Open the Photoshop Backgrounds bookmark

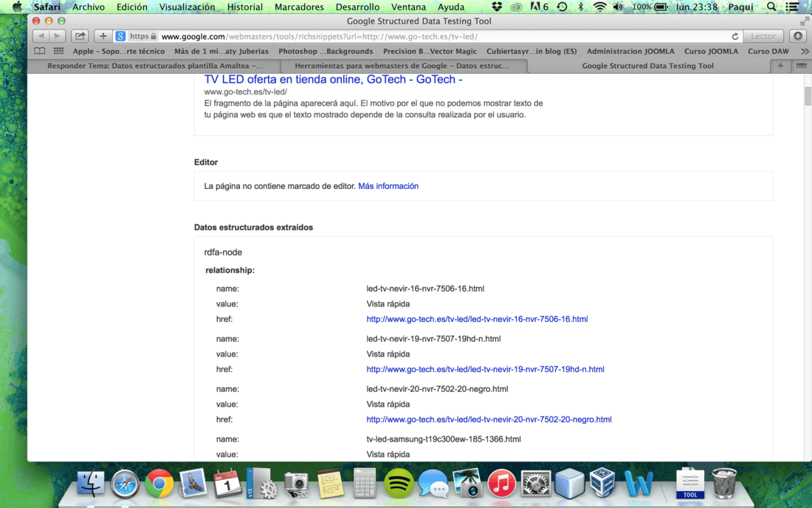point(326,51)
